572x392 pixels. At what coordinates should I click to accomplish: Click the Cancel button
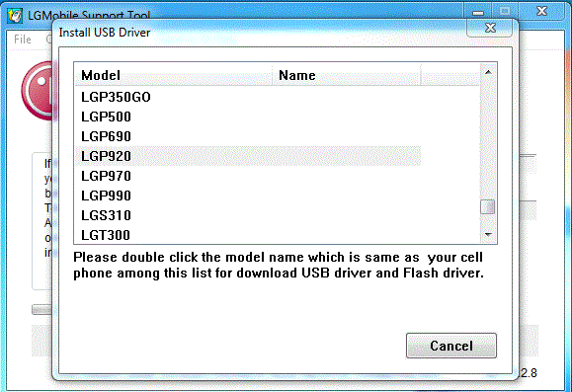451,346
